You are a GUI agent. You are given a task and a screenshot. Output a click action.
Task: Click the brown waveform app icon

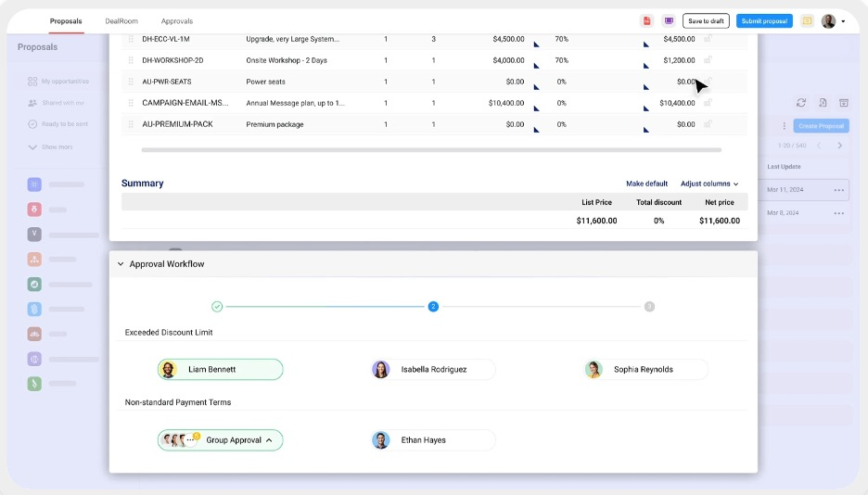[x=34, y=334]
